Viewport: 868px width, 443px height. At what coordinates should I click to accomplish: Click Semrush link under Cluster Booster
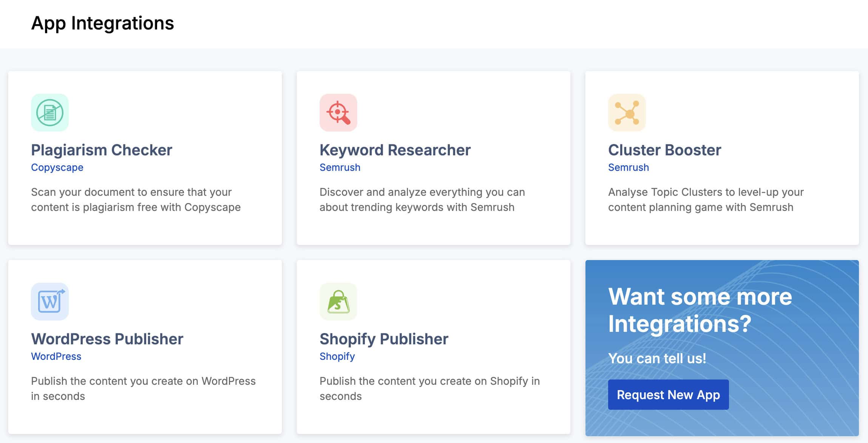tap(629, 167)
